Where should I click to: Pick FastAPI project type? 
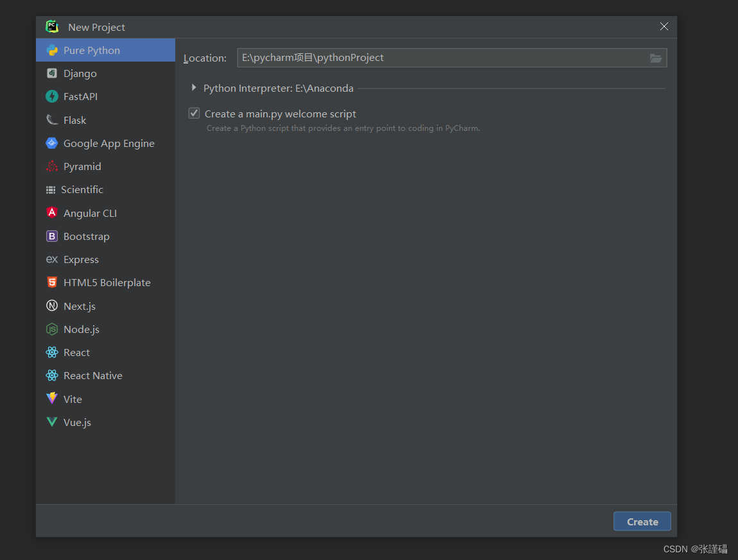point(105,96)
